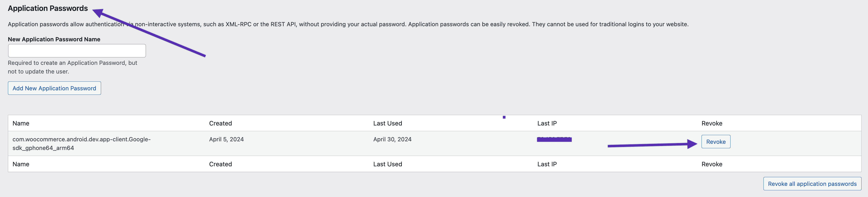This screenshot has width=868, height=197.
Task: Select the Application Passwords heading
Action: tap(47, 8)
